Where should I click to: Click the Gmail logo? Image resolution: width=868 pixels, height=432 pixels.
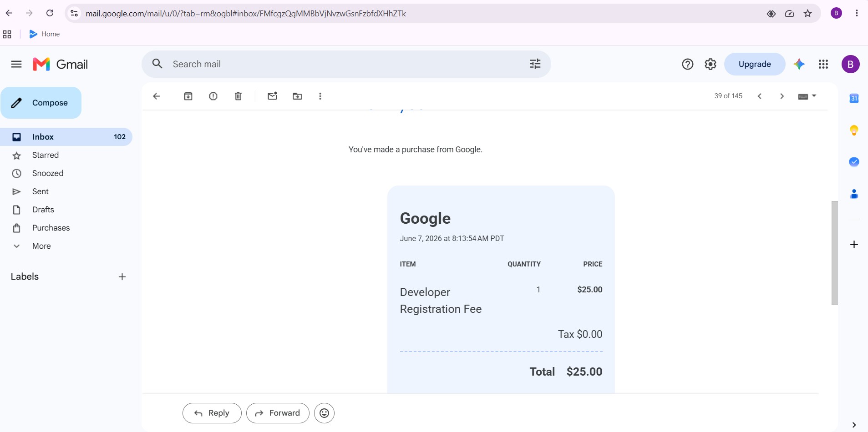point(61,64)
